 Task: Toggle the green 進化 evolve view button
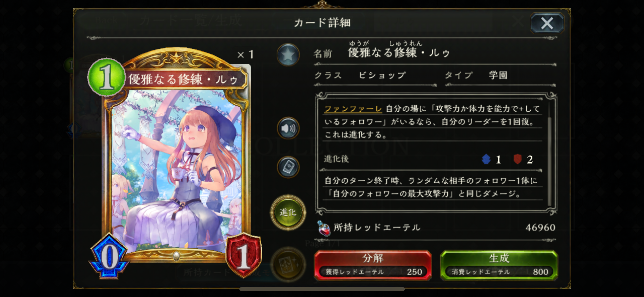click(288, 212)
